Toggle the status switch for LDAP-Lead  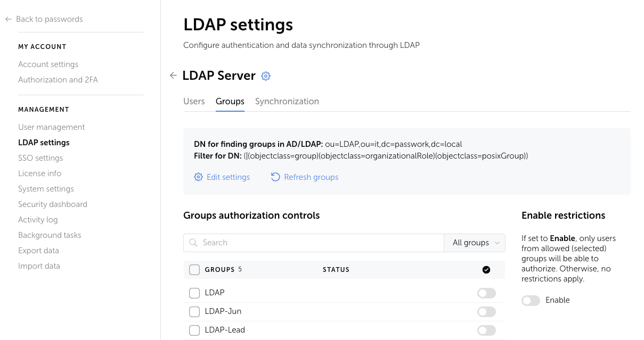pos(486,330)
